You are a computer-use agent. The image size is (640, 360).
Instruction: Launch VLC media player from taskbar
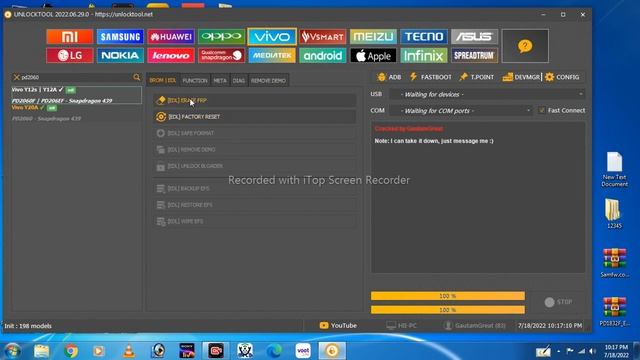coord(129,351)
